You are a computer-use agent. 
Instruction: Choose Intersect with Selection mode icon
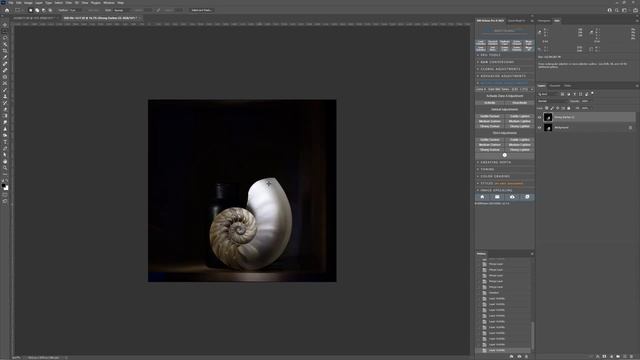pos(50,10)
